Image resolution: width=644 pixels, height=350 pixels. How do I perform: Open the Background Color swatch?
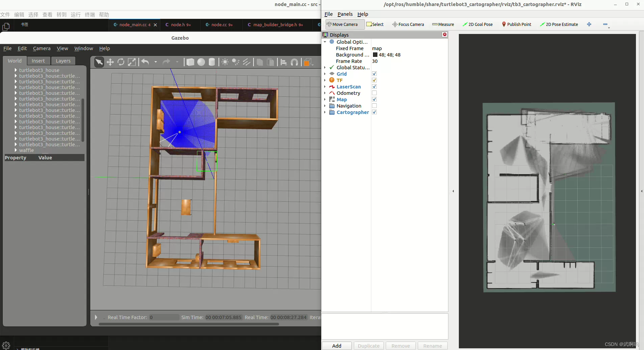click(375, 55)
